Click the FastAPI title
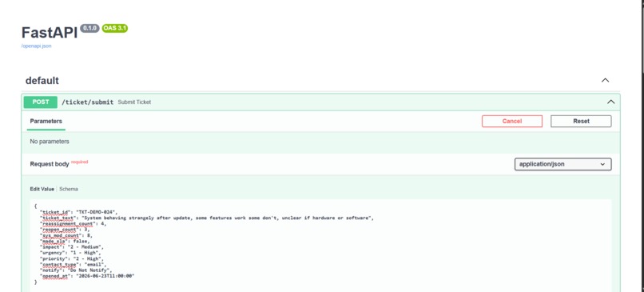 50,33
